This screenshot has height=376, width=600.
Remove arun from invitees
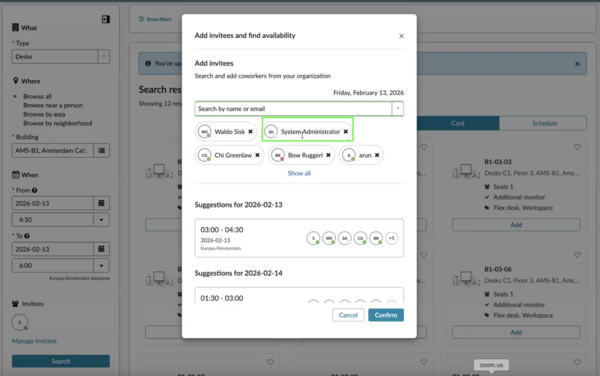pos(377,155)
